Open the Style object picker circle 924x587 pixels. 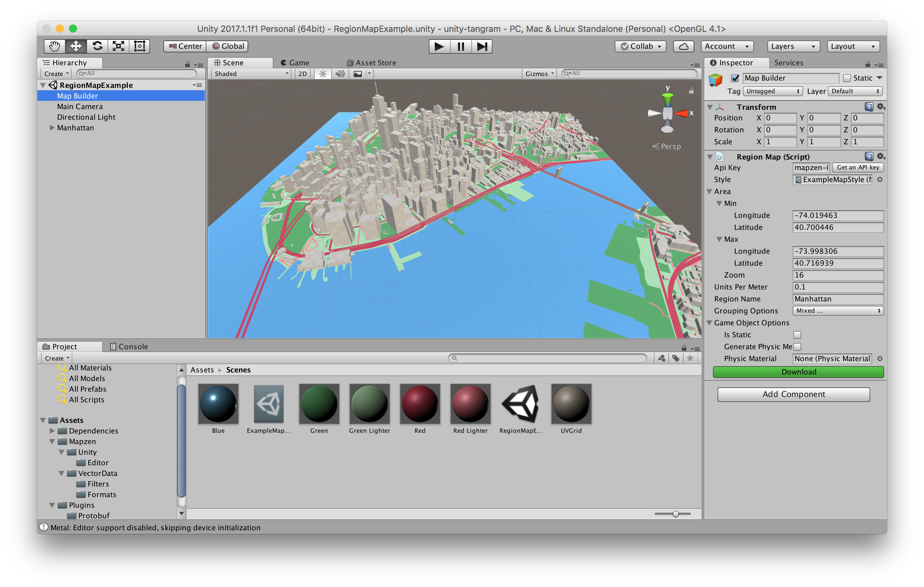(x=880, y=179)
